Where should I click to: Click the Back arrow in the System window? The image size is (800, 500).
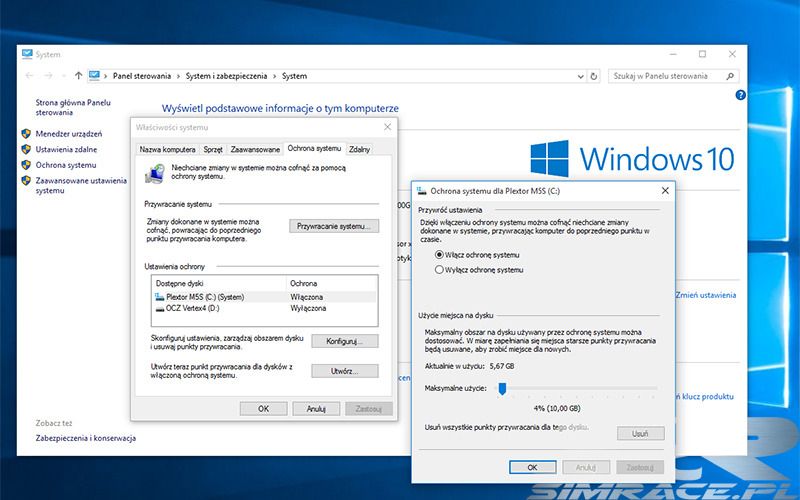tap(30, 75)
